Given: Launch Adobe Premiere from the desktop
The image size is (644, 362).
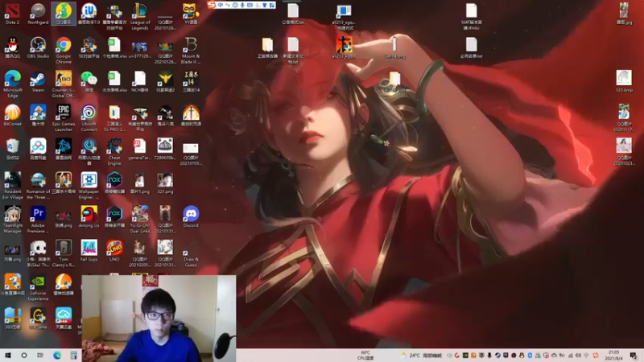Looking at the screenshot, I should click(38, 220).
